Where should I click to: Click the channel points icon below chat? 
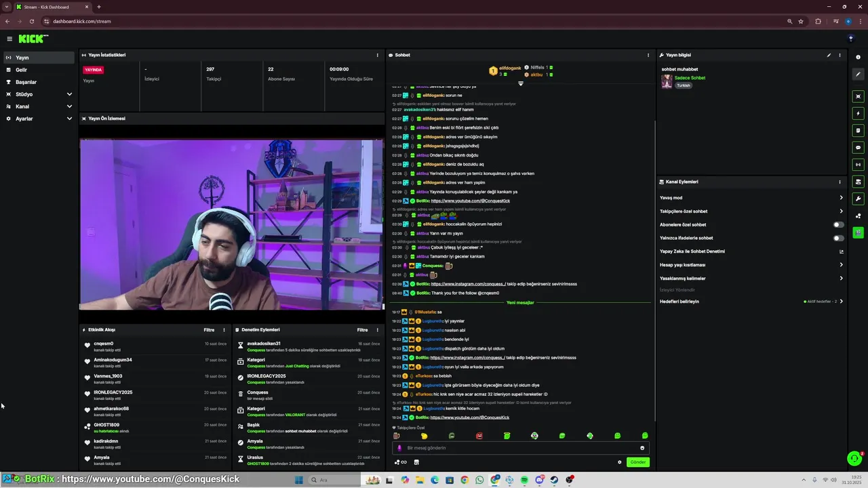[400, 462]
